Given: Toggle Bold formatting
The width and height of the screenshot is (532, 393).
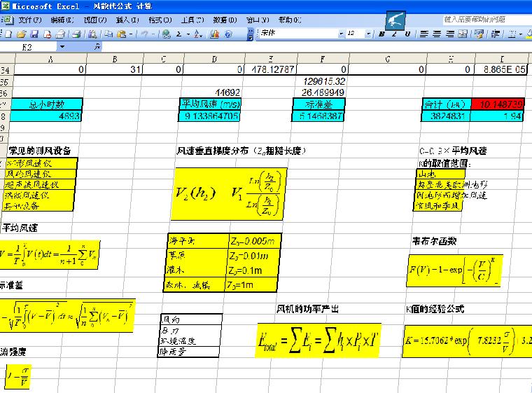Looking at the screenshot, I should click(x=381, y=34).
